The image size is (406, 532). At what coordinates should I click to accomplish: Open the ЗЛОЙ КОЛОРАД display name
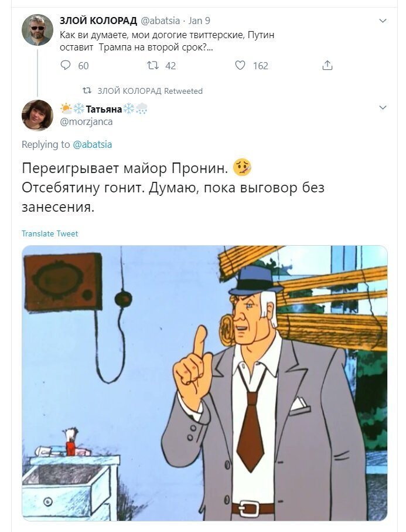pyautogui.click(x=98, y=21)
